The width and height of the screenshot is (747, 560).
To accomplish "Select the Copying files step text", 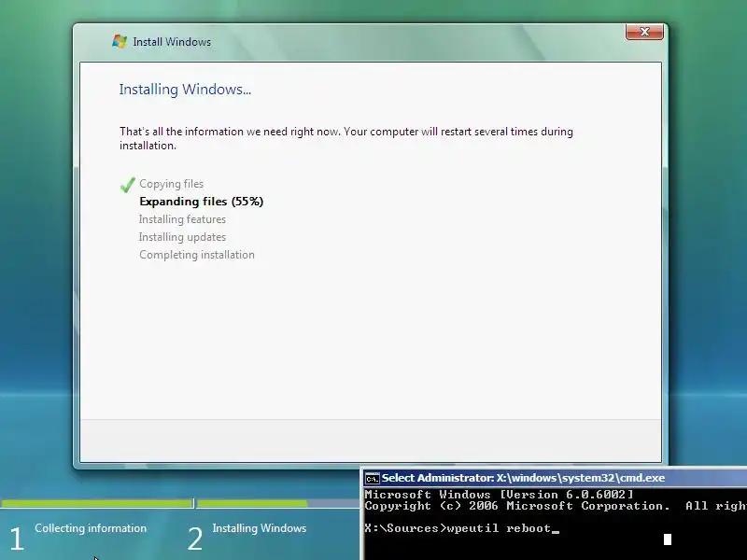I will (x=172, y=184).
